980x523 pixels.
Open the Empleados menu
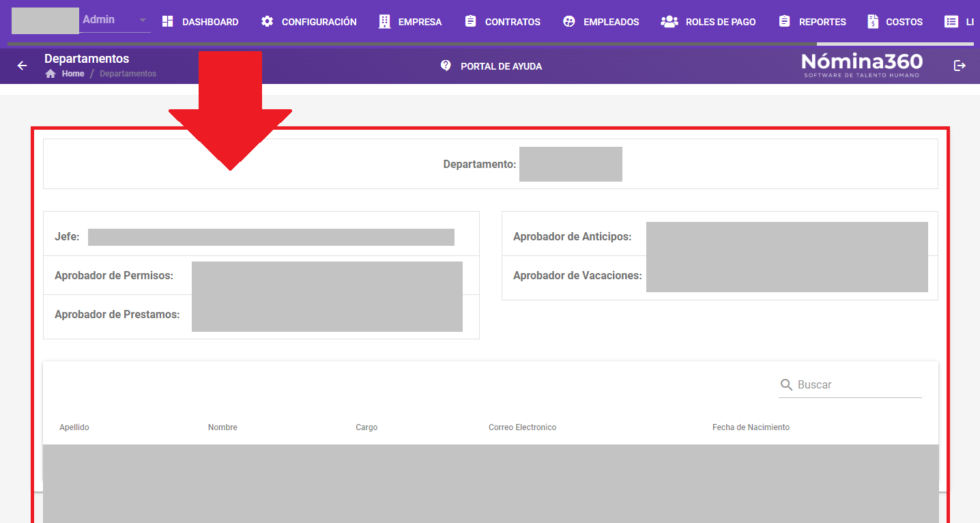[x=601, y=22]
